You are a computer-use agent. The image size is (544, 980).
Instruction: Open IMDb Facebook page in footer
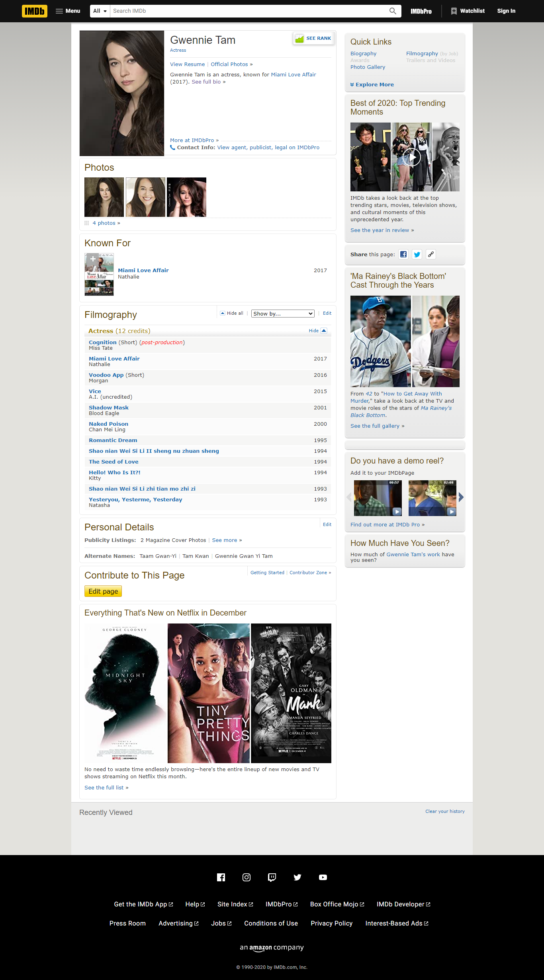click(x=221, y=877)
